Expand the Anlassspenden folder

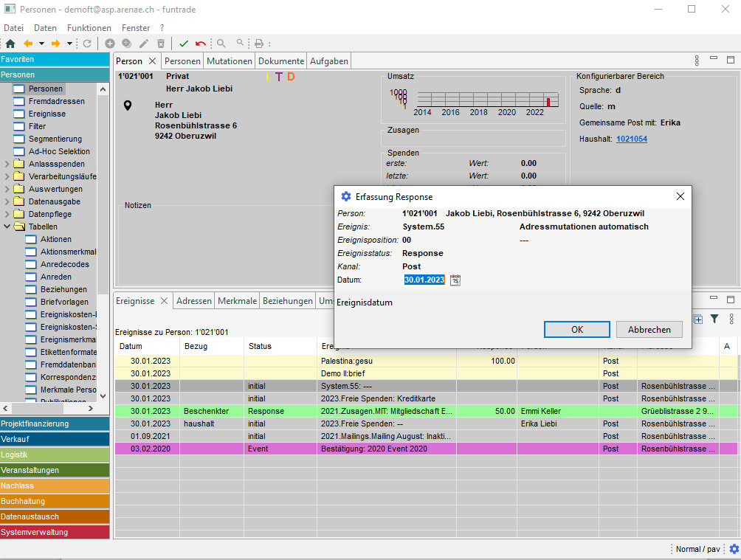(7, 164)
